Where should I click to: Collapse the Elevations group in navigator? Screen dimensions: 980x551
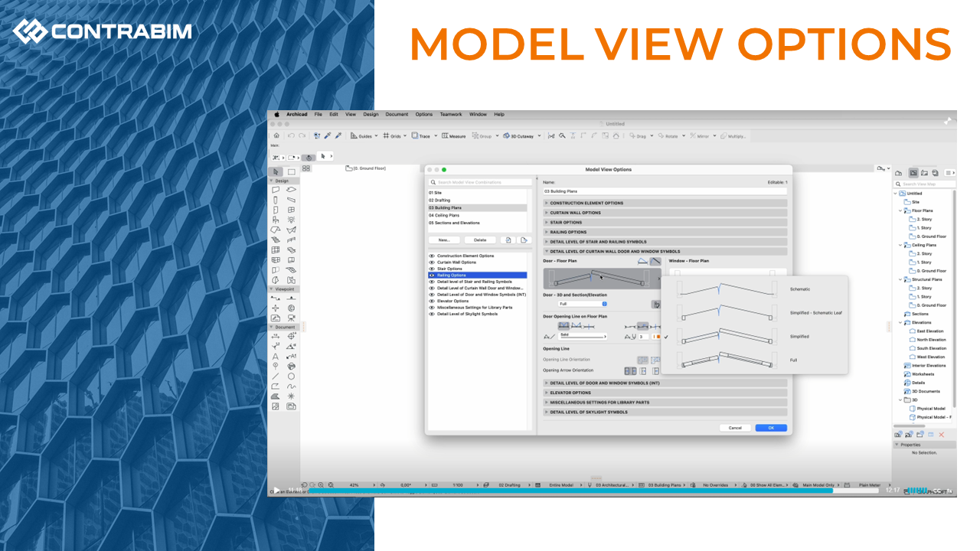900,323
